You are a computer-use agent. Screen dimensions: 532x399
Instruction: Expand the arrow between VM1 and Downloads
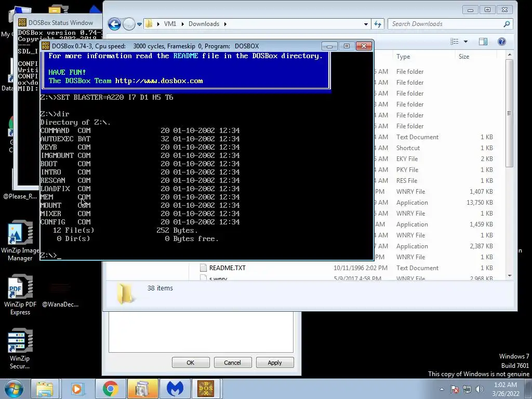click(x=182, y=24)
